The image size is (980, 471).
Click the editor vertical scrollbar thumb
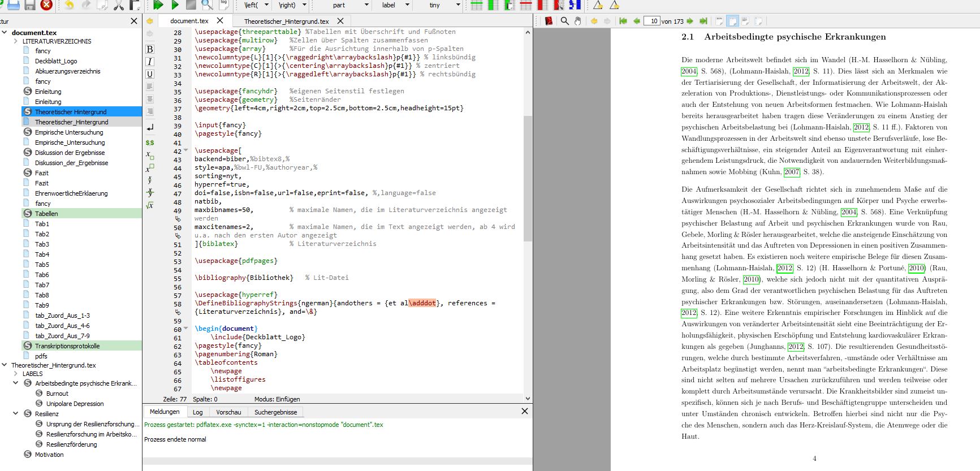click(528, 179)
